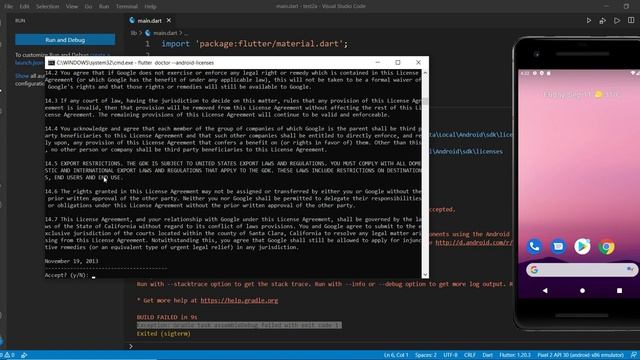
Task: Restore the VS Code window size
Action: (626, 6)
